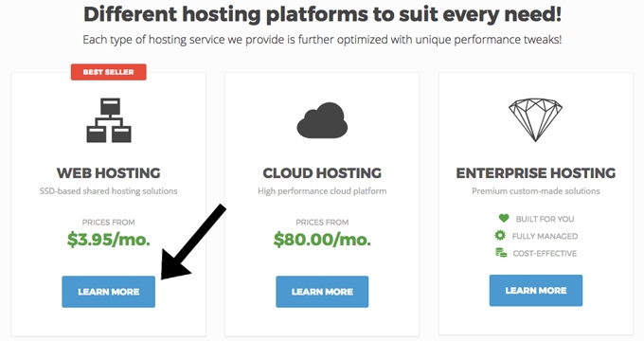Click the red Best Seller badge
The width and height of the screenshot is (644, 341).
[108, 72]
